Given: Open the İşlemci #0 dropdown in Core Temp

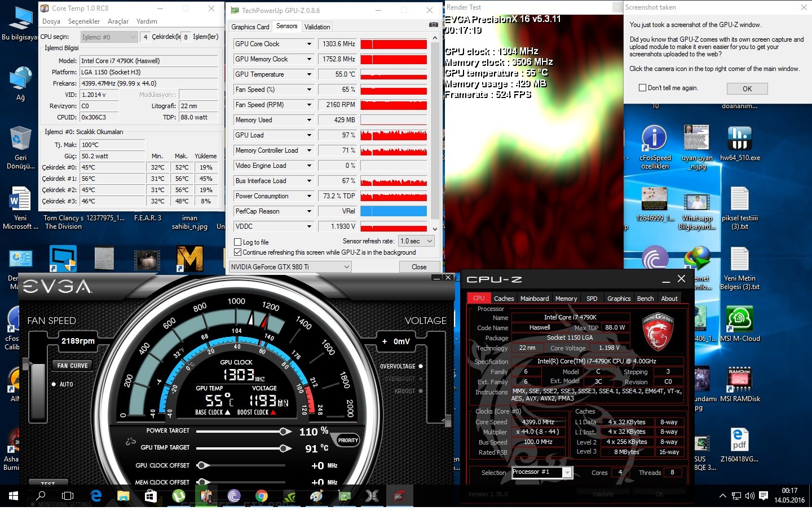Looking at the screenshot, I should 109,37.
